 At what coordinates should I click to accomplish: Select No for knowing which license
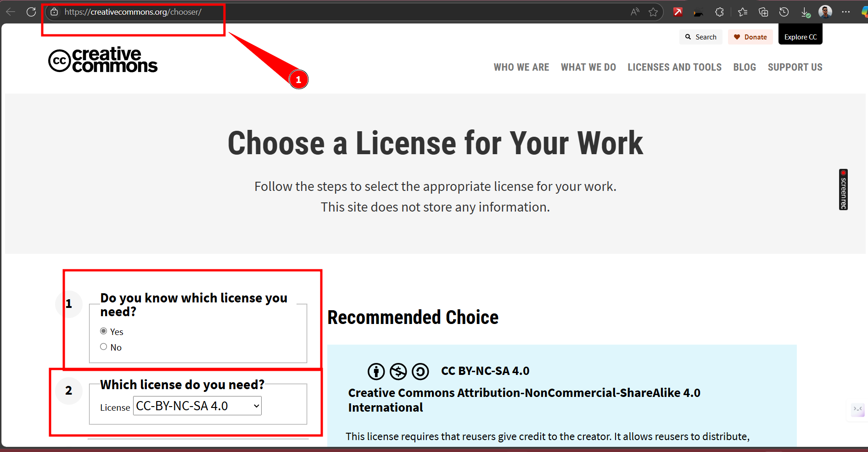[104, 347]
